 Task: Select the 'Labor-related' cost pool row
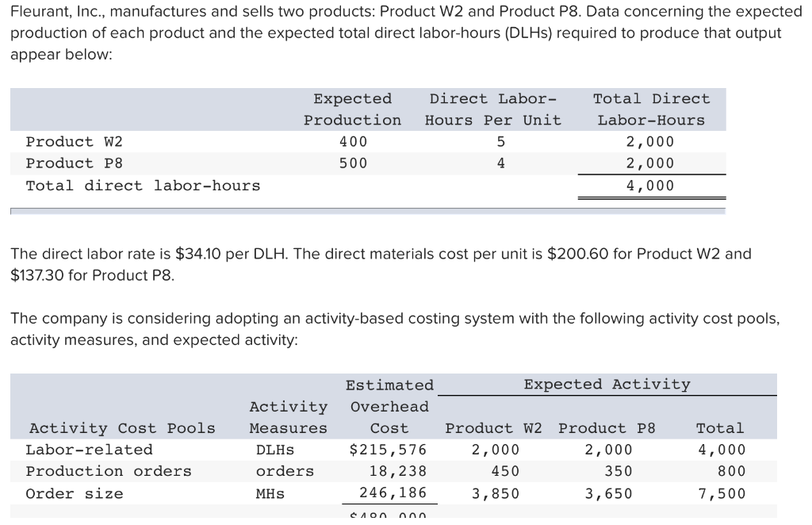(x=90, y=450)
